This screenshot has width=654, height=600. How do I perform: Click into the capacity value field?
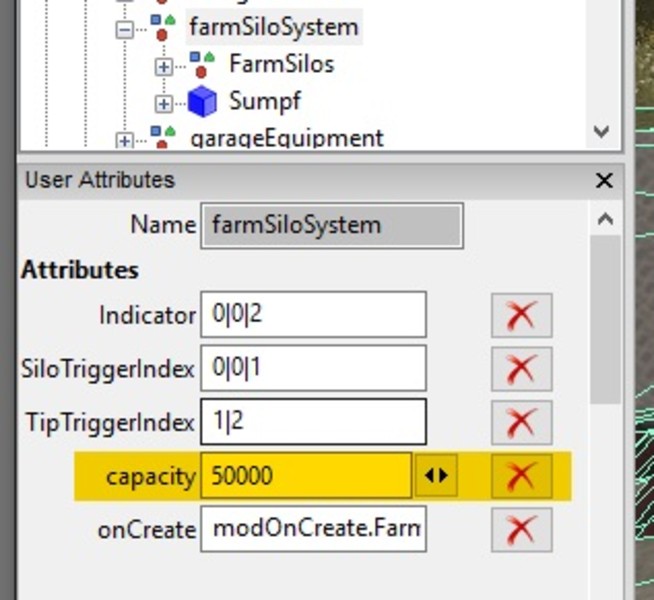pyautogui.click(x=305, y=476)
